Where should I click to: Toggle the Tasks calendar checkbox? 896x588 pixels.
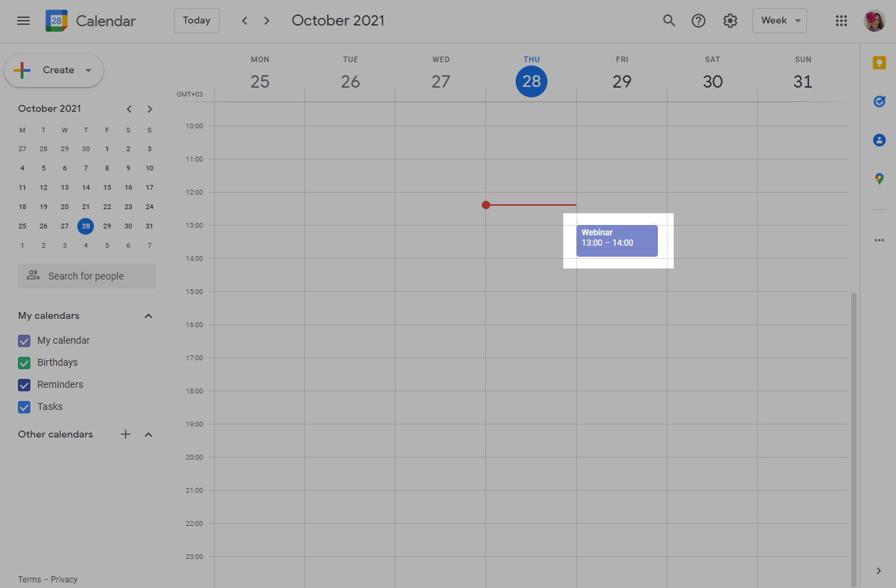[x=24, y=407]
